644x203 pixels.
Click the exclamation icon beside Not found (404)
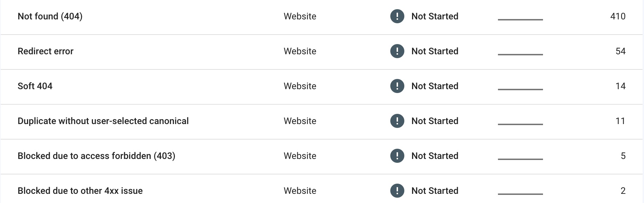click(x=397, y=16)
